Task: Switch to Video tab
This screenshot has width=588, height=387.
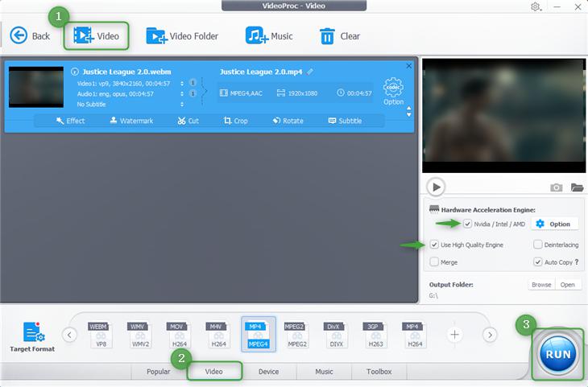Action: (x=214, y=371)
